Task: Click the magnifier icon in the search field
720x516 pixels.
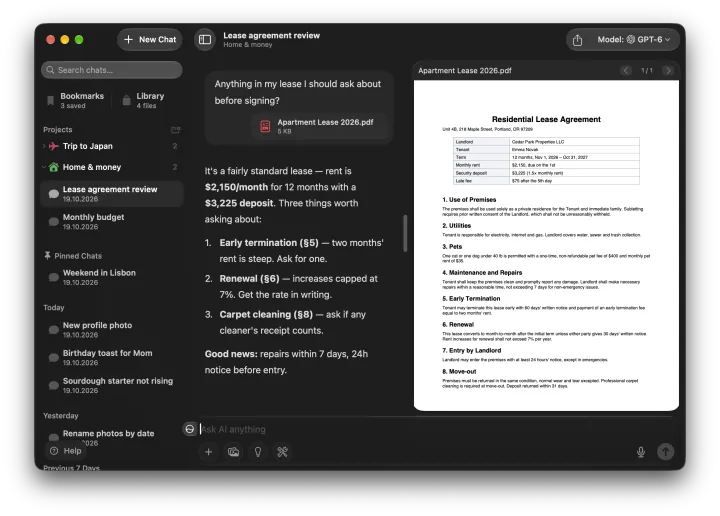Action: 51,70
